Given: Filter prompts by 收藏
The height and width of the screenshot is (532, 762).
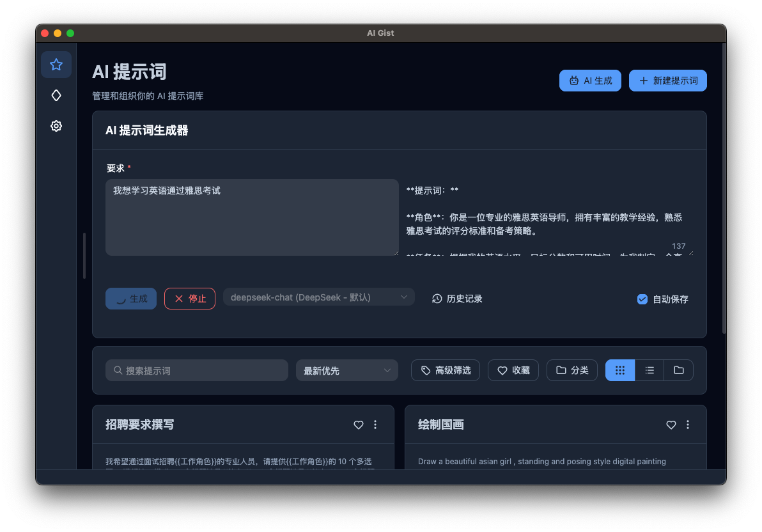Looking at the screenshot, I should pyautogui.click(x=513, y=370).
